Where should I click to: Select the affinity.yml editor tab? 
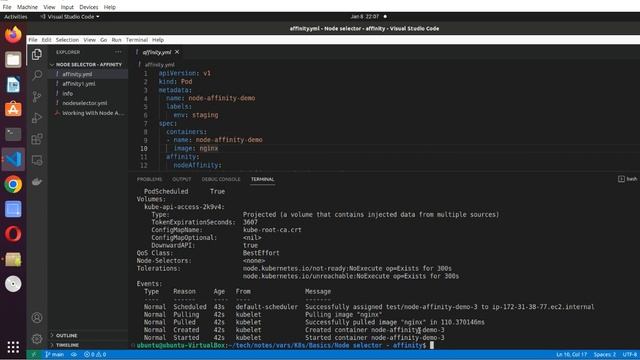(x=156, y=52)
